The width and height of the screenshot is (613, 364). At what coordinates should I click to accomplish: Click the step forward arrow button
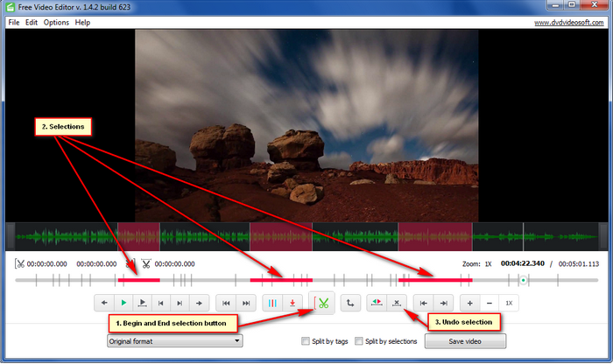coord(199,303)
